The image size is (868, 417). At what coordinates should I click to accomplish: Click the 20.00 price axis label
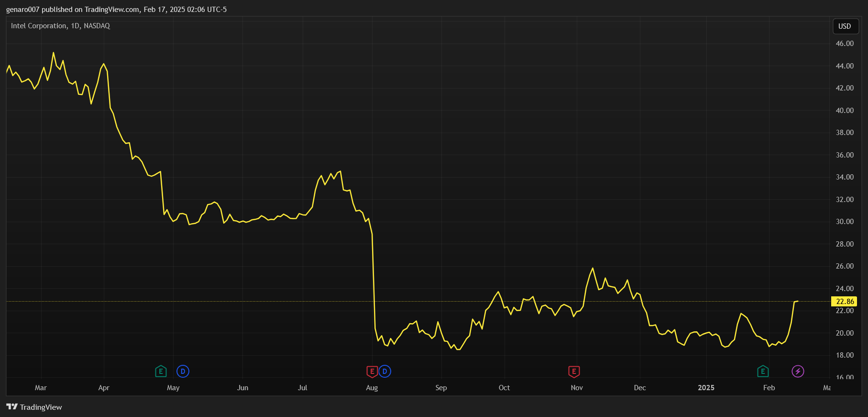[845, 333]
